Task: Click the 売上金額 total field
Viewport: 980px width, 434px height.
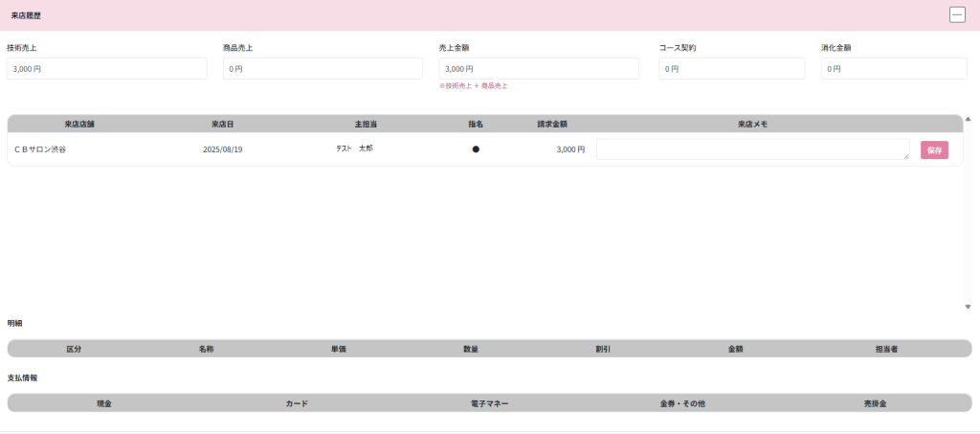Action: pyautogui.click(x=539, y=69)
